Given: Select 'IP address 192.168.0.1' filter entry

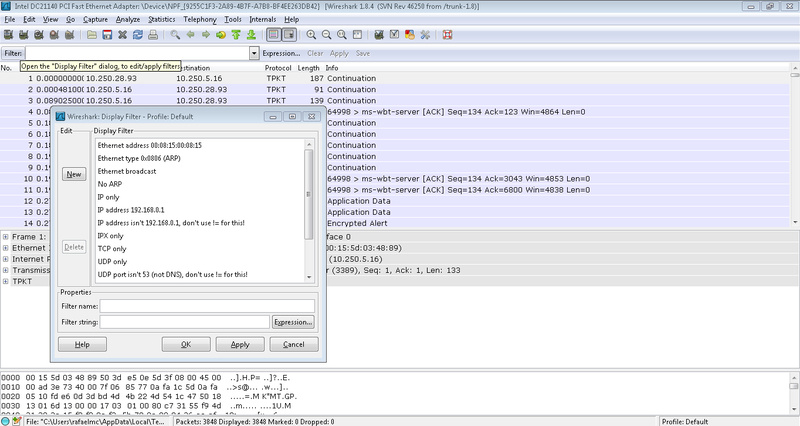Looking at the screenshot, I should (x=131, y=210).
